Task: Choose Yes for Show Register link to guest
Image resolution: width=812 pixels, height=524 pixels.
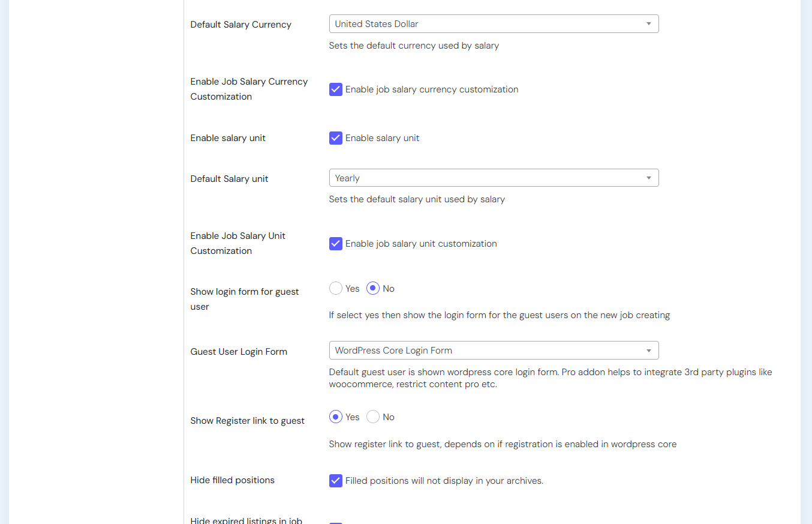Action: pyautogui.click(x=336, y=417)
